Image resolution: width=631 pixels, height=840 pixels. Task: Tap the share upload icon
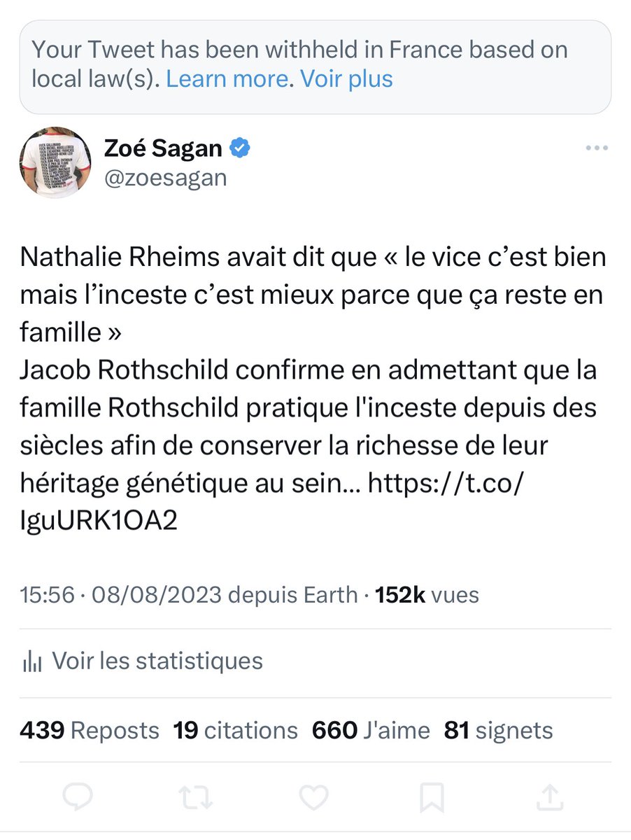[x=550, y=797]
